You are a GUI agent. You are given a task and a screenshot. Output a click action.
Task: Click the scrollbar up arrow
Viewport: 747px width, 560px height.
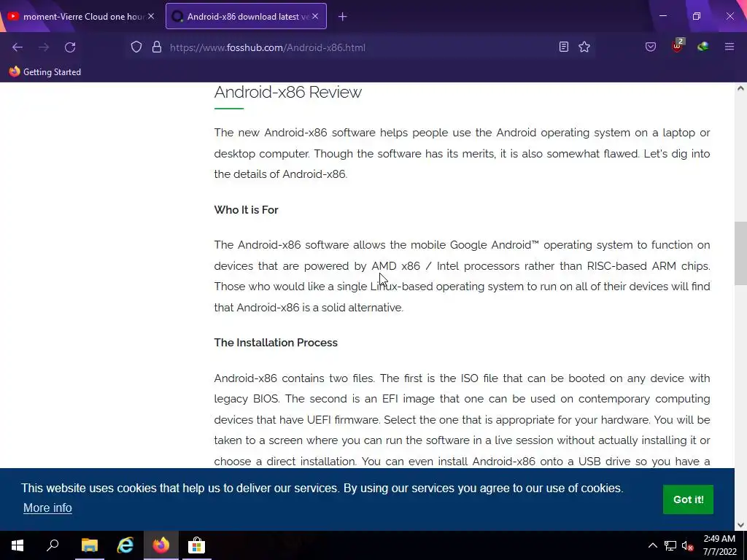740,88
